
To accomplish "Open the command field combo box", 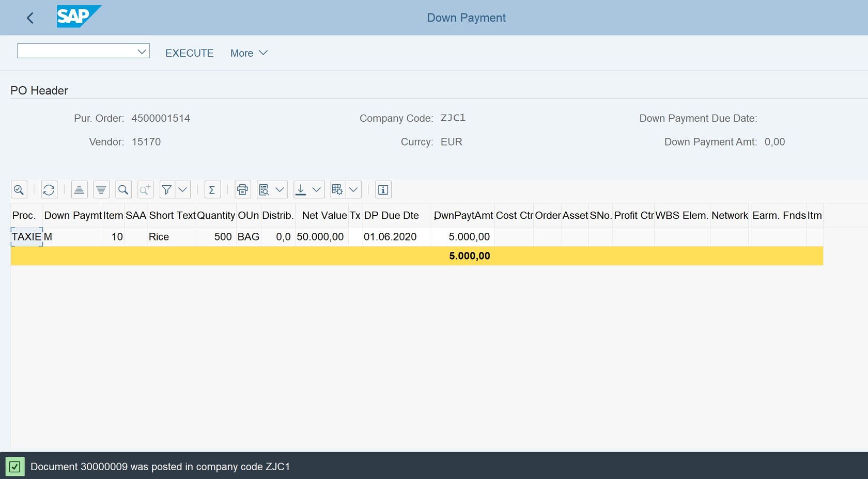I will click(83, 51).
